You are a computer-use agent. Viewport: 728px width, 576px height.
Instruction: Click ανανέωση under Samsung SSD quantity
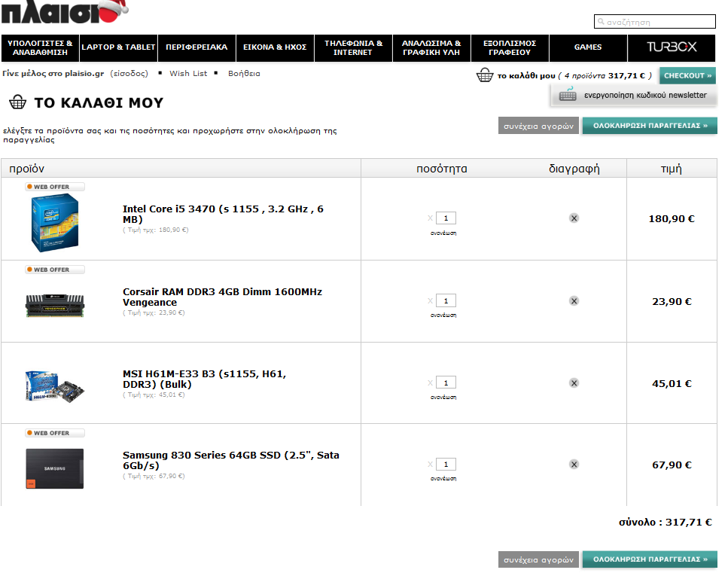(x=443, y=478)
